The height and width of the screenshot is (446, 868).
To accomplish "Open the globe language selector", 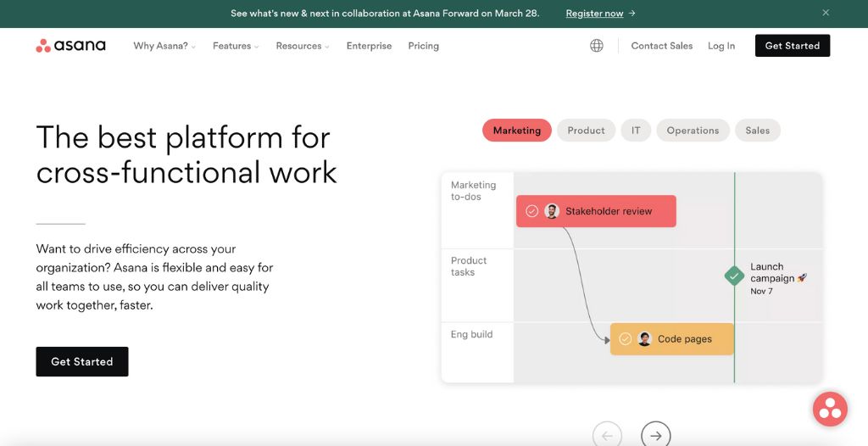I will (597, 46).
